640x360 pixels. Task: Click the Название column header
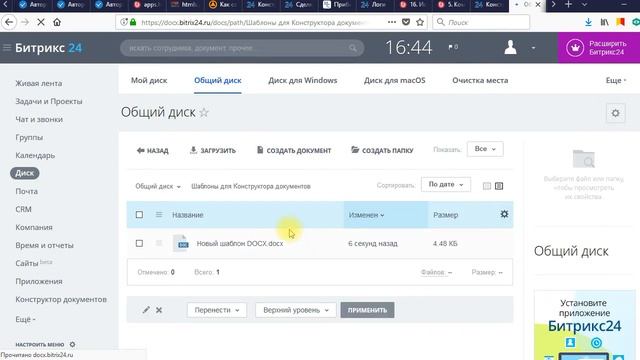coord(188,215)
